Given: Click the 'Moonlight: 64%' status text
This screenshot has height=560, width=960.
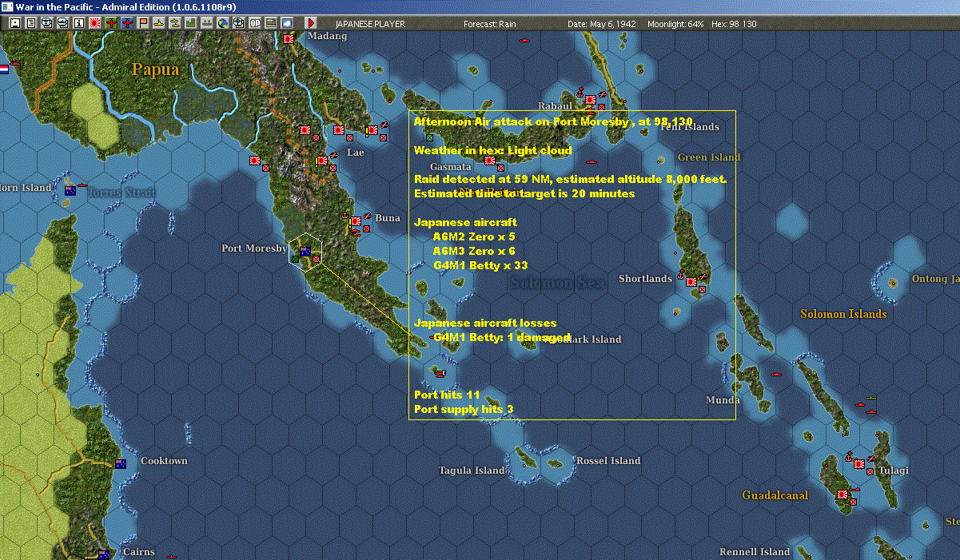Looking at the screenshot, I should pos(676,24).
